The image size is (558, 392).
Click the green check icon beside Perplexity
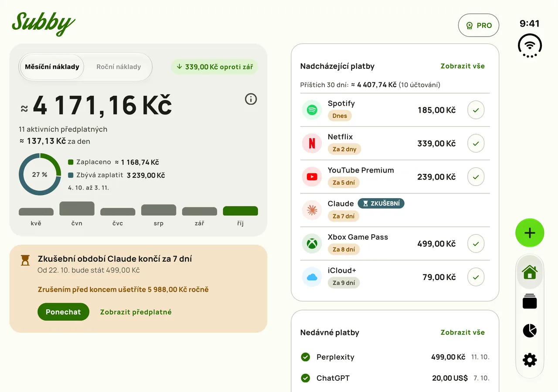(305, 357)
